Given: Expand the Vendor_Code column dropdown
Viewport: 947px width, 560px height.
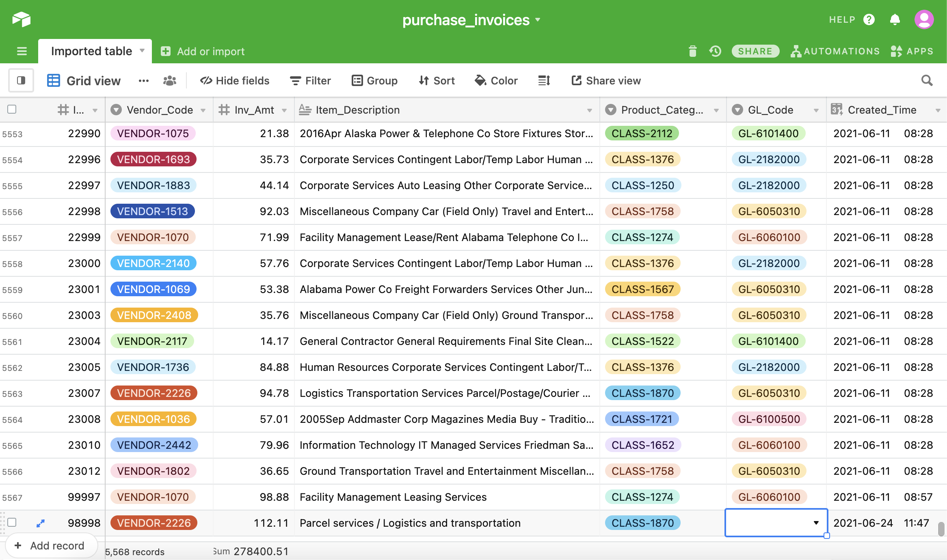Looking at the screenshot, I should [203, 109].
